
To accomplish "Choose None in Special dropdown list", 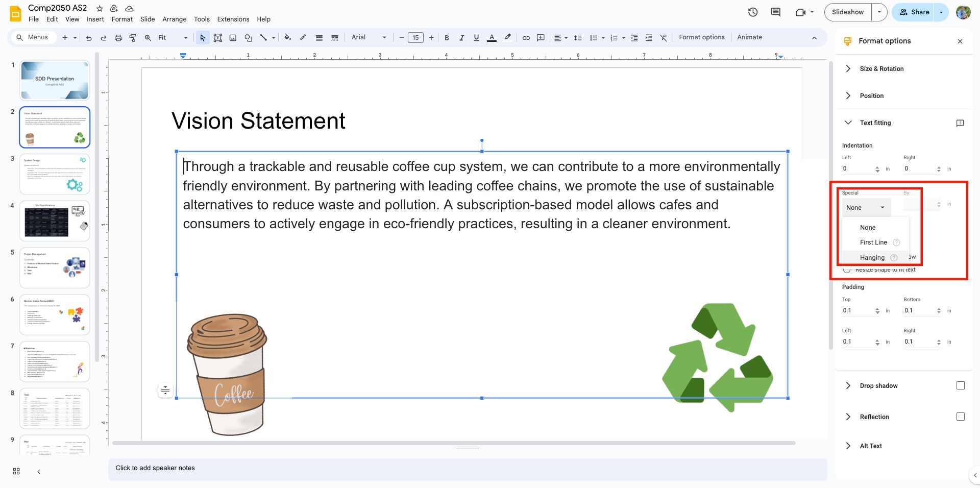I will point(875,228).
